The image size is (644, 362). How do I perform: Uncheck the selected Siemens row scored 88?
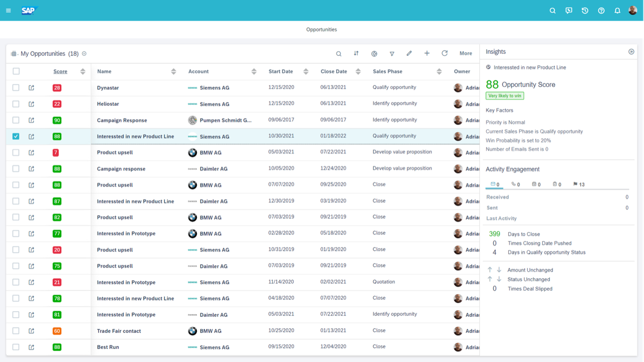pyautogui.click(x=16, y=136)
